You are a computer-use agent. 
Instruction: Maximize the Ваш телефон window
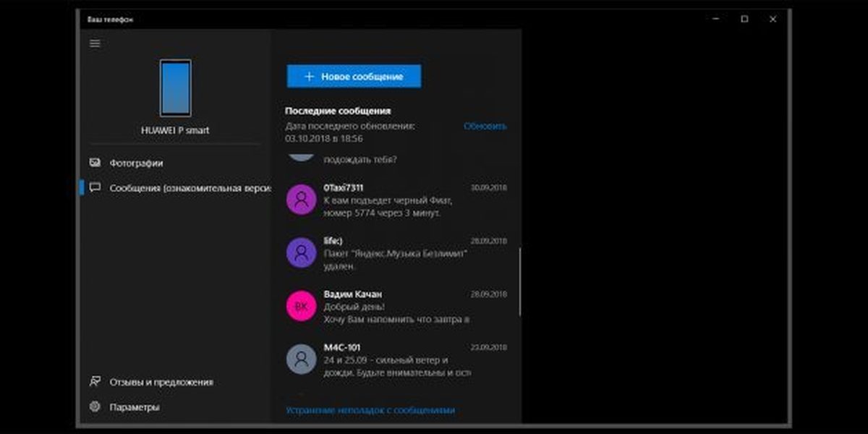click(x=744, y=20)
